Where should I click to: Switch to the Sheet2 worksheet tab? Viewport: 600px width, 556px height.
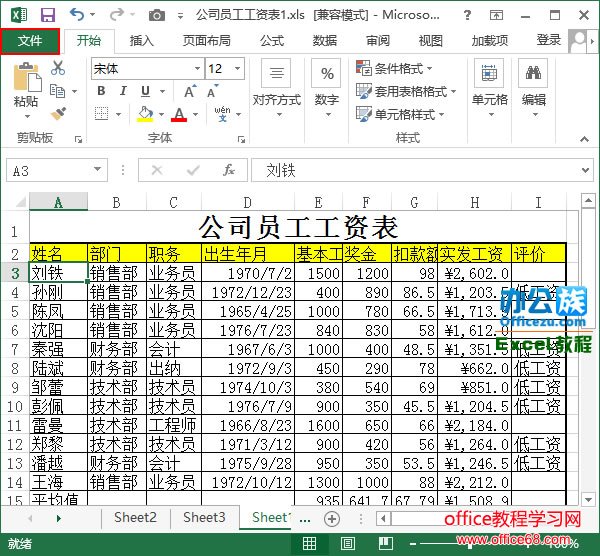pos(135,517)
